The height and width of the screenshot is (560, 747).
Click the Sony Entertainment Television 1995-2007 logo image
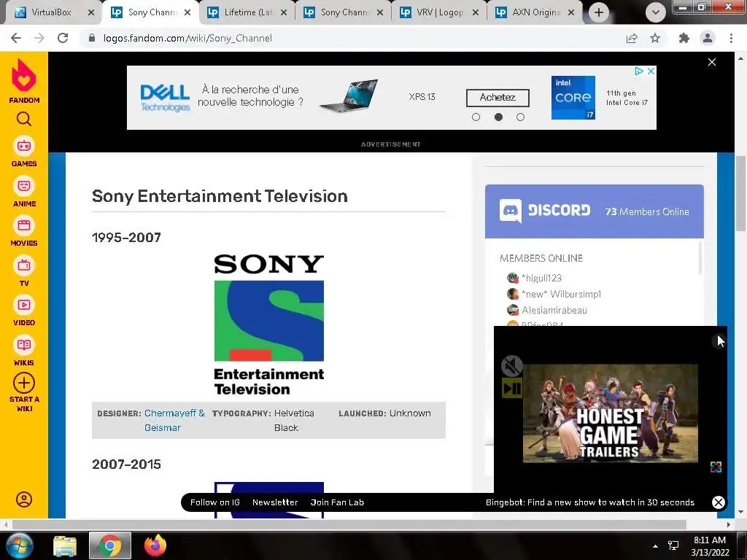click(x=268, y=324)
